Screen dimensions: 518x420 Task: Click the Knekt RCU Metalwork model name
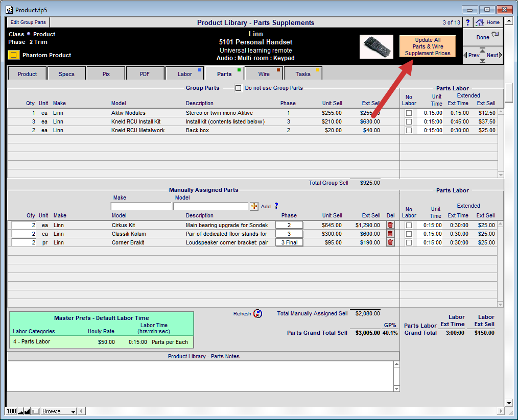coord(138,130)
